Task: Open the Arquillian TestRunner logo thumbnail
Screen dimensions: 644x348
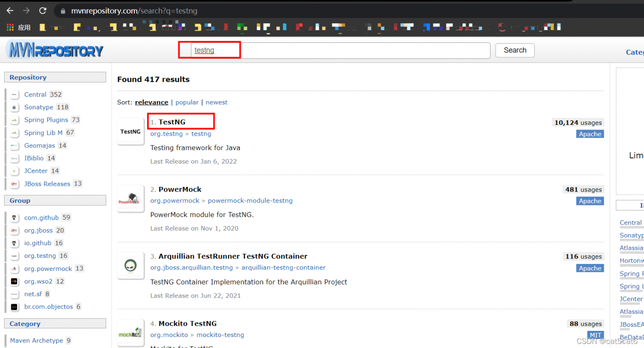Action: 131,265
